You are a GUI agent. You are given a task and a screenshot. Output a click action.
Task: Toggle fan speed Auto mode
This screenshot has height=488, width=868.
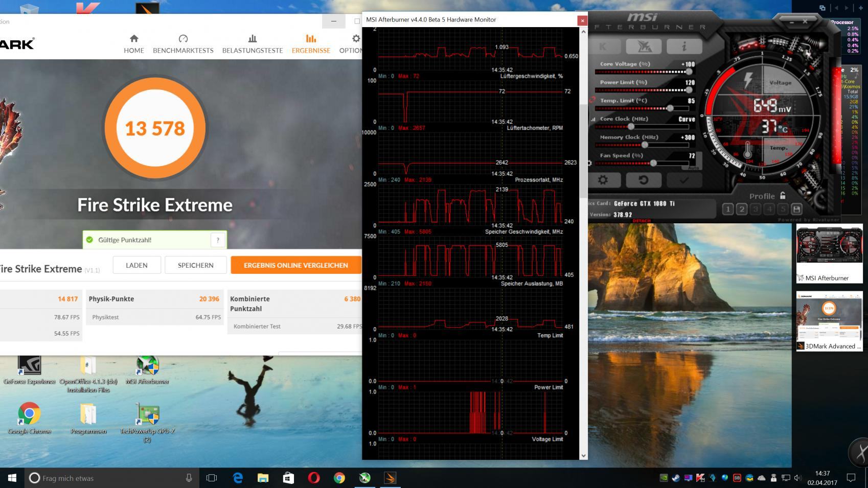pyautogui.click(x=693, y=168)
